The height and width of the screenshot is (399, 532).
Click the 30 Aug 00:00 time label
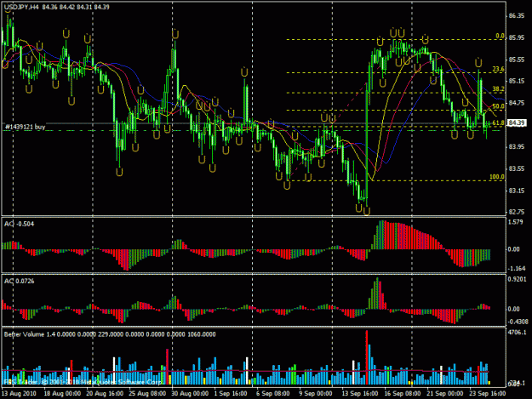point(190,394)
